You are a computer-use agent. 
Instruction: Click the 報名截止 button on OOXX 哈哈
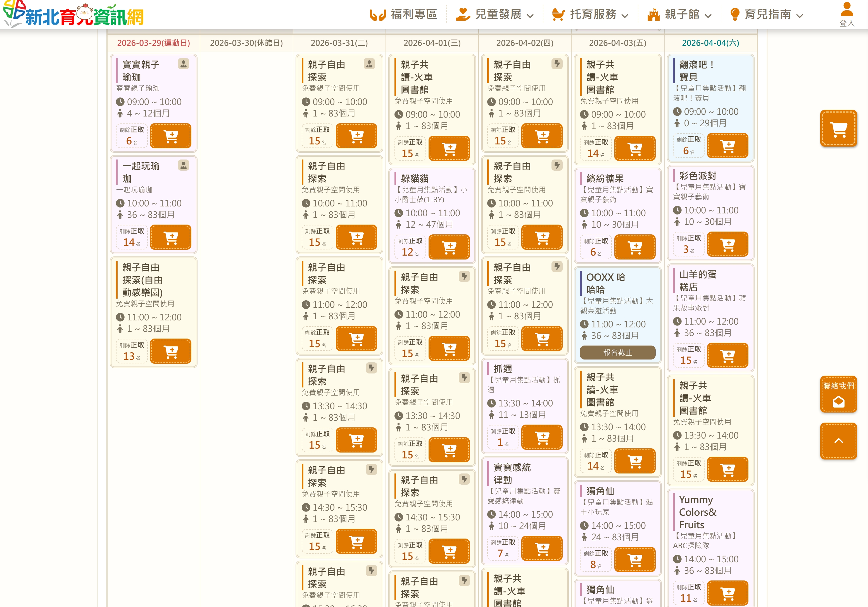coord(617,352)
